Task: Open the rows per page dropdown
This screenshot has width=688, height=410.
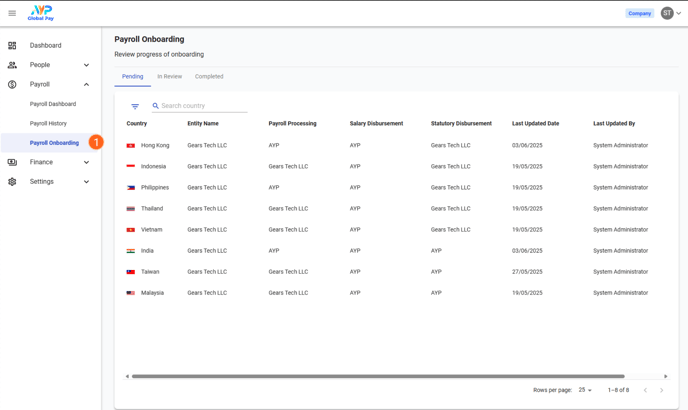Action: (x=585, y=390)
